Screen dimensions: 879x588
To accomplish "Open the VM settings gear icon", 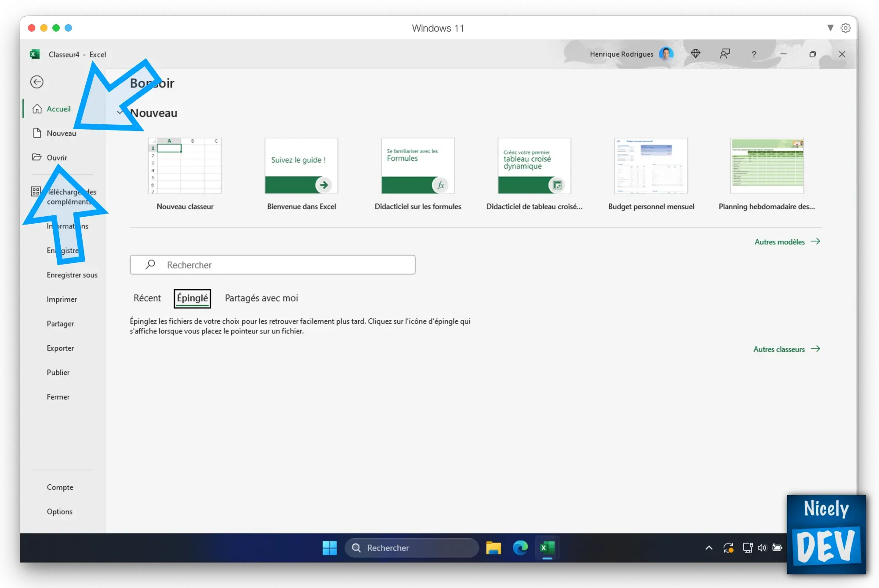I will [x=846, y=28].
